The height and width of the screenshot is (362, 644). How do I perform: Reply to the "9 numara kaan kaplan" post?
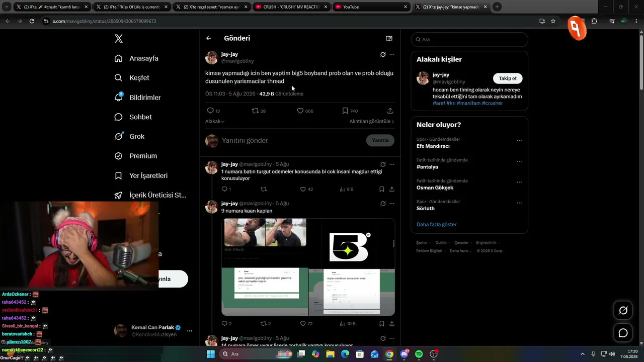[x=226, y=323]
